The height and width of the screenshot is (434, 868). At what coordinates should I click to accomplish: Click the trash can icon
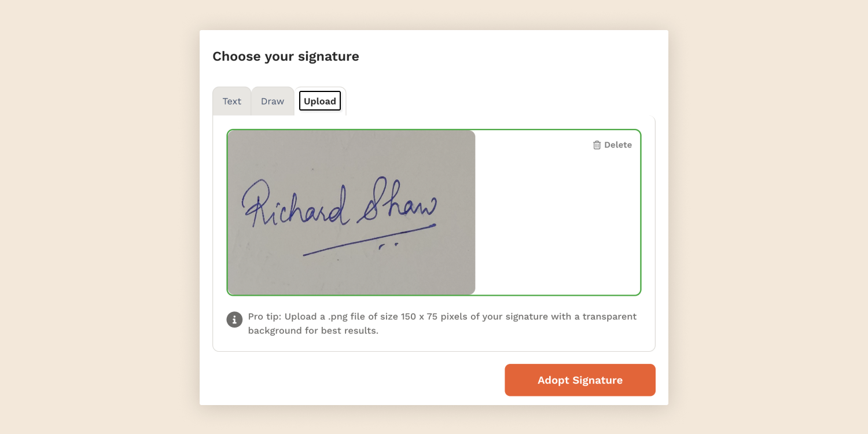597,145
